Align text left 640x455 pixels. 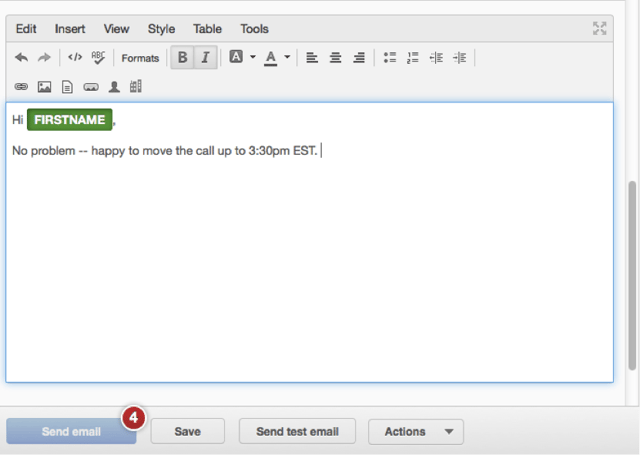point(312,58)
